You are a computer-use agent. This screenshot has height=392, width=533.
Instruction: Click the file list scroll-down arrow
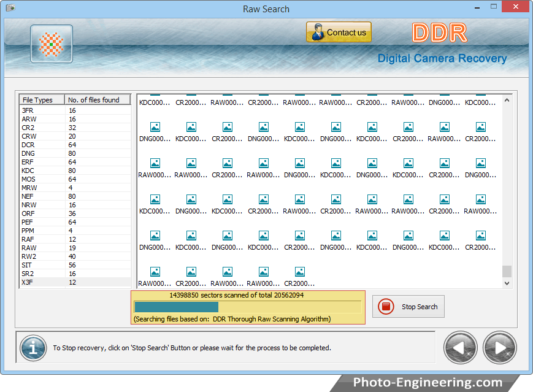[x=507, y=283]
